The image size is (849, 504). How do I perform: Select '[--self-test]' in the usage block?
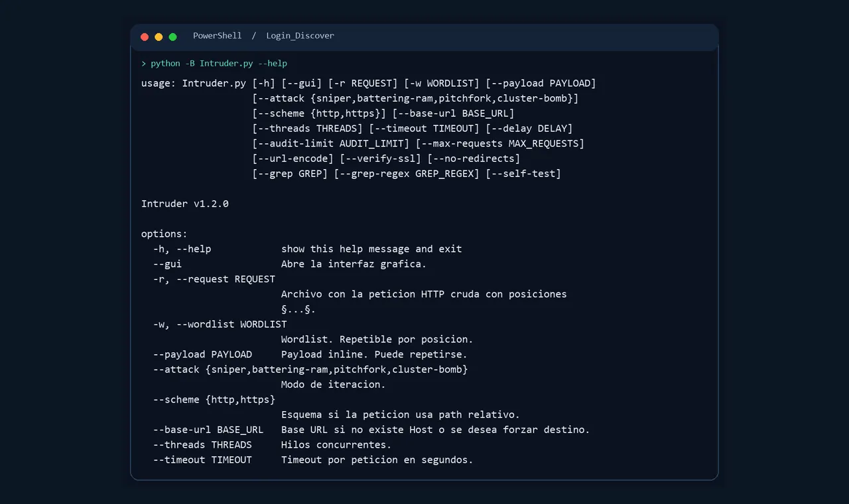[523, 174]
